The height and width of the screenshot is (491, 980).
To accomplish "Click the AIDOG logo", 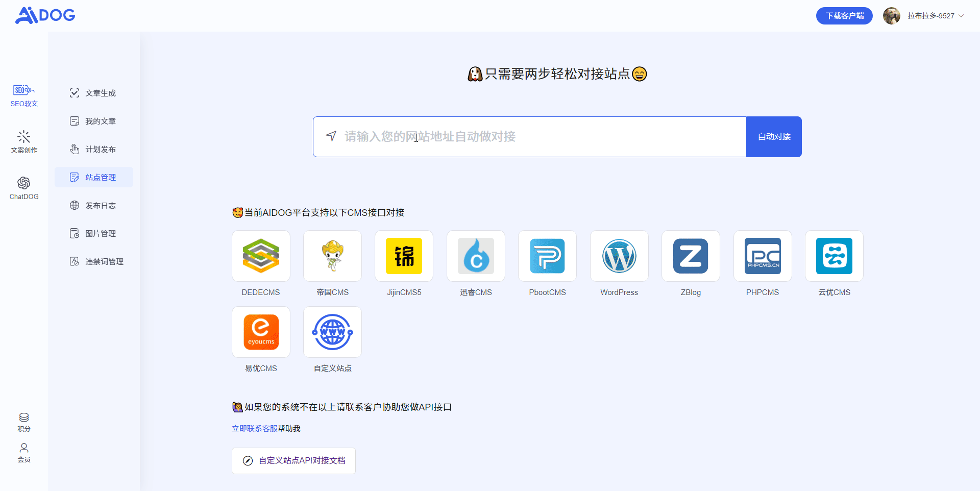I will coord(45,15).
